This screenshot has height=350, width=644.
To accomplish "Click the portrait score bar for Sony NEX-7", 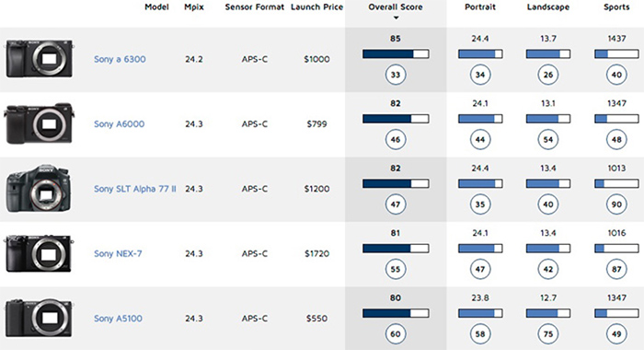I will 480,249.
